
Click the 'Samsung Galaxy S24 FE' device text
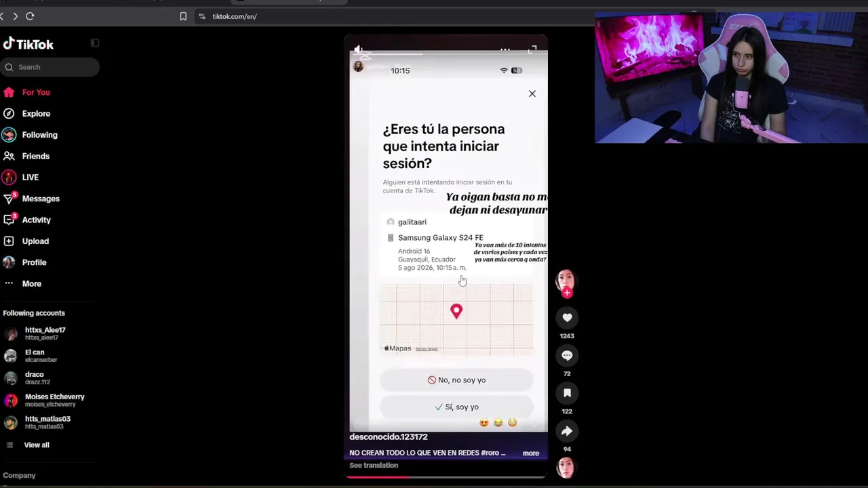click(x=441, y=238)
